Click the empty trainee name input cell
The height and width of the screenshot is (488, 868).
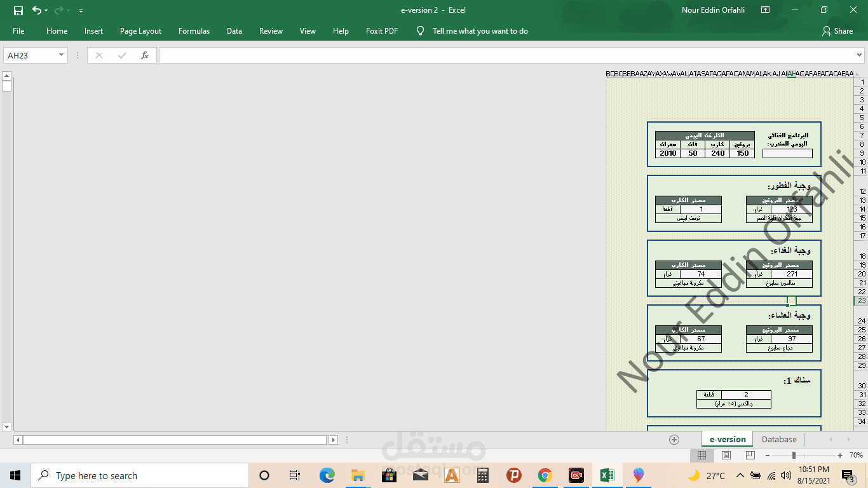point(787,153)
